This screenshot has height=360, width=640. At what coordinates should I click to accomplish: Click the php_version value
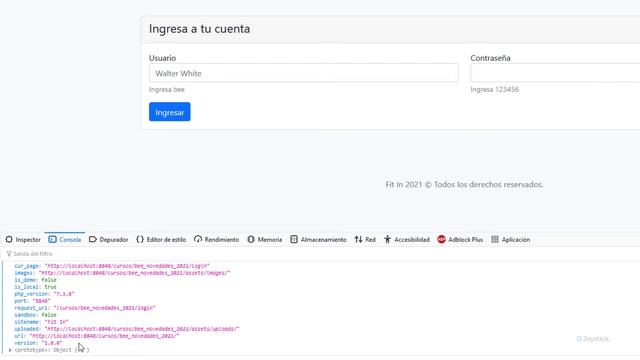click(x=64, y=294)
